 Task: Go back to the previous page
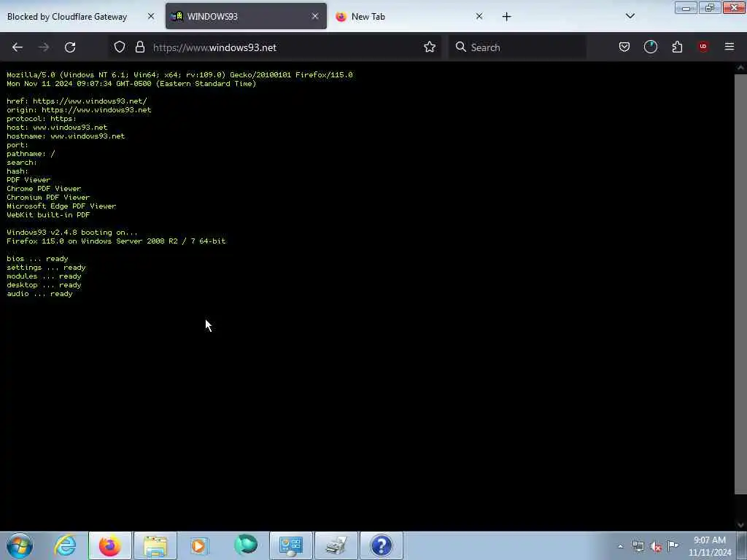tap(18, 47)
